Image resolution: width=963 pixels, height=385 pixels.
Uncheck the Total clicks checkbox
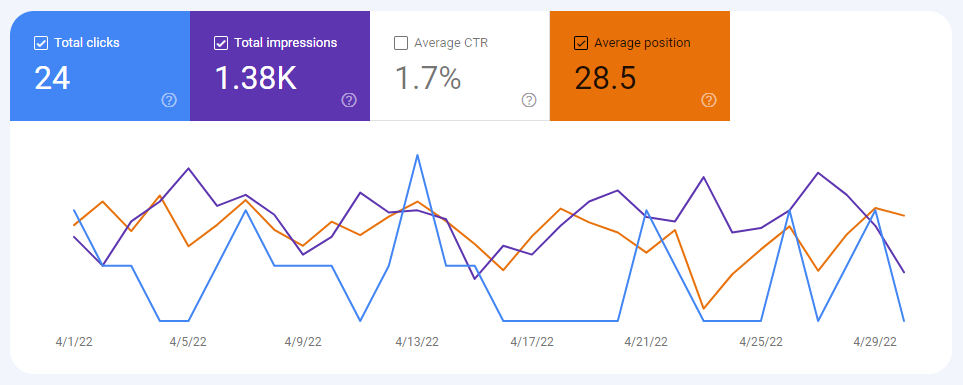click(41, 43)
